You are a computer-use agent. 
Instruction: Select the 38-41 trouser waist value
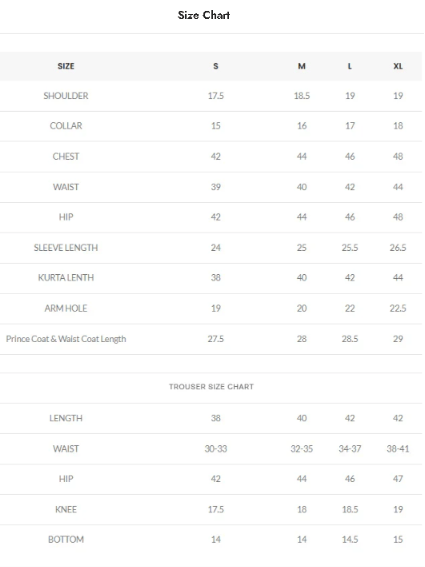click(x=398, y=449)
